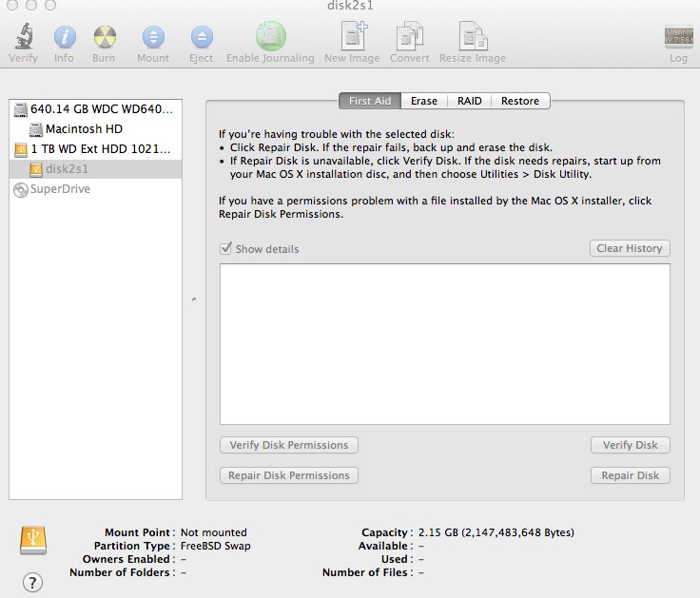Click the Verify Disk Permissions button
Image resolution: width=700 pixels, height=598 pixels.
[289, 445]
